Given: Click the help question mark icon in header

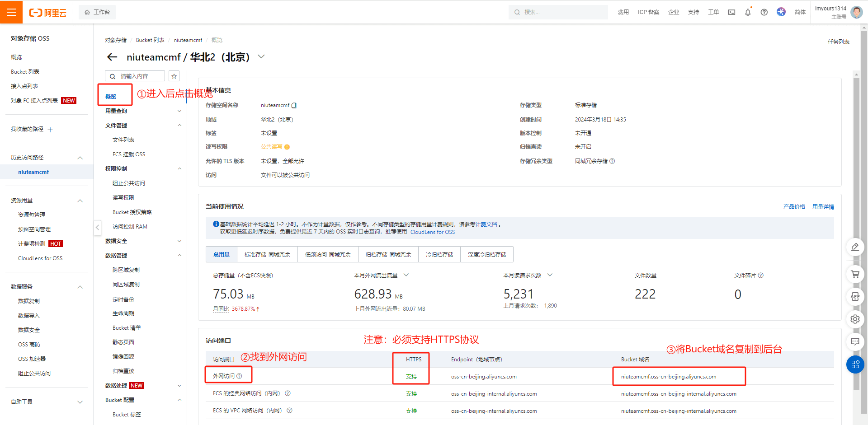Looking at the screenshot, I should [x=764, y=12].
